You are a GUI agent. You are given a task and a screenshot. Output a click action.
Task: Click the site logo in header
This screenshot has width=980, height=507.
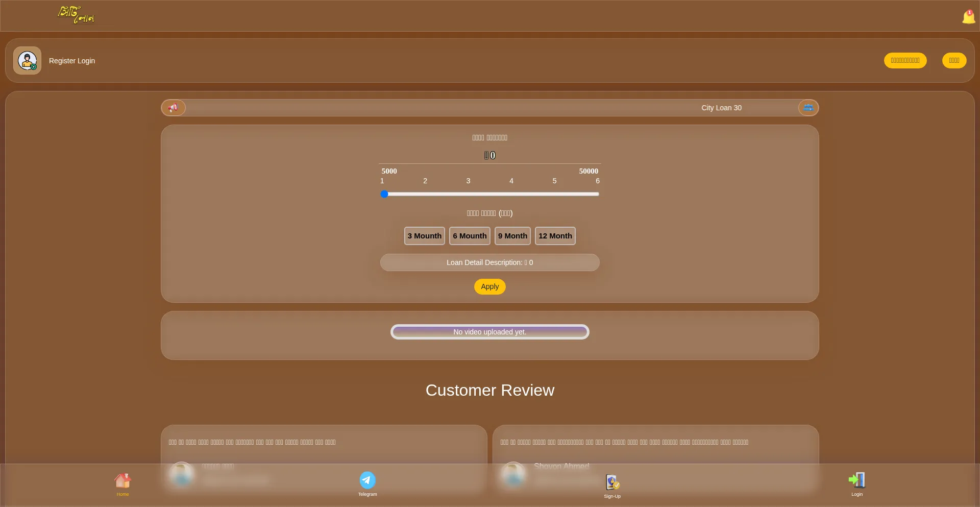point(76,15)
